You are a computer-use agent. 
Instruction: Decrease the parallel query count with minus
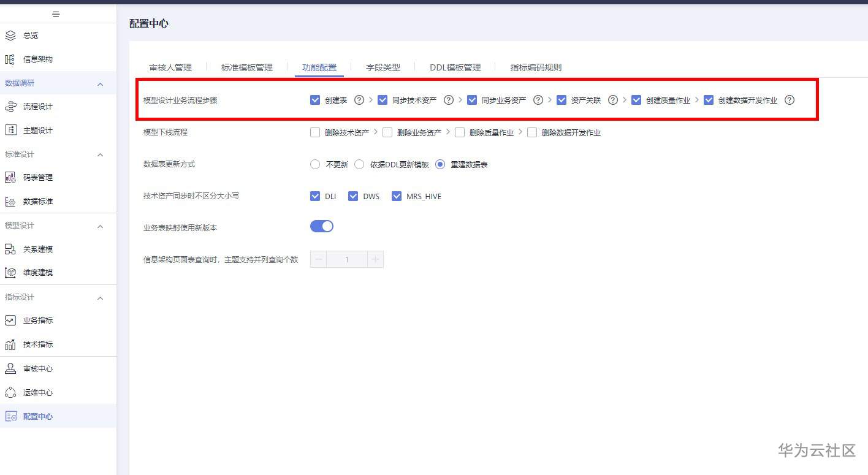click(318, 259)
